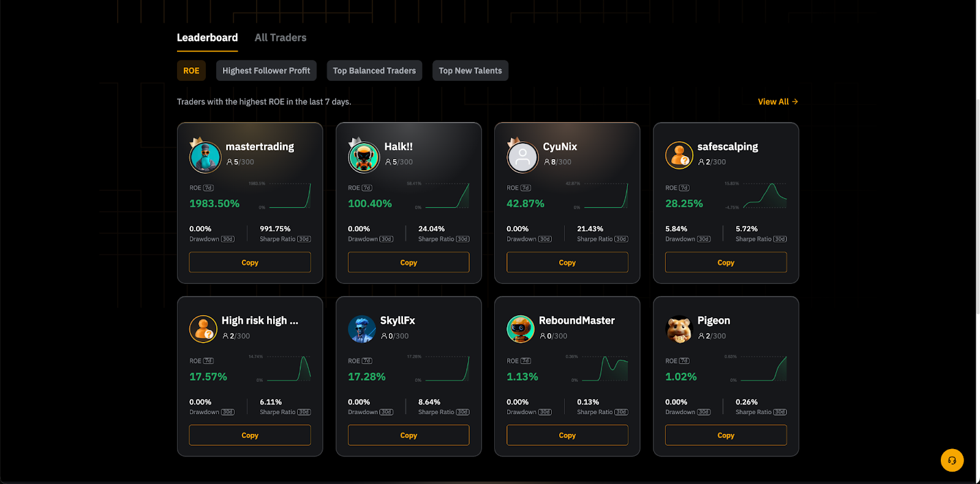
Task: Click the SkyllFx trader name
Action: pos(398,321)
